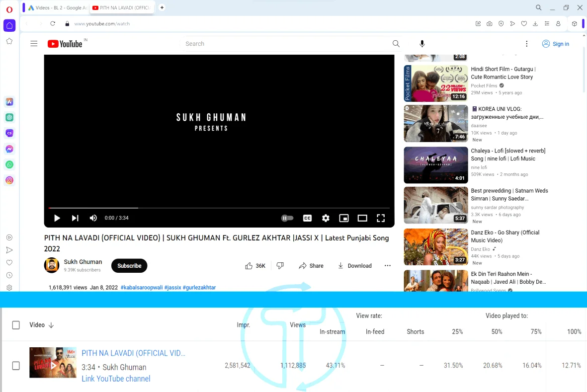Open the #gurlezakhtar hashtag

point(199,288)
